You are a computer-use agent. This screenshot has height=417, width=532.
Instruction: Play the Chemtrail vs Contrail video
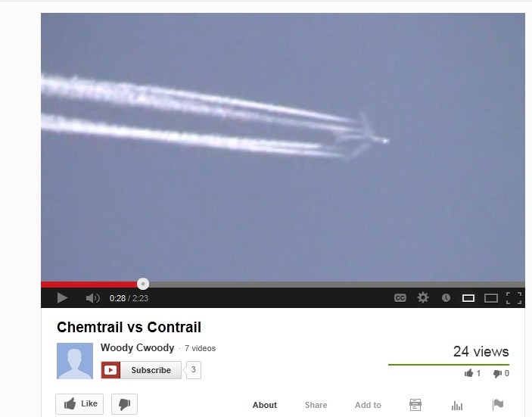pyautogui.click(x=62, y=298)
